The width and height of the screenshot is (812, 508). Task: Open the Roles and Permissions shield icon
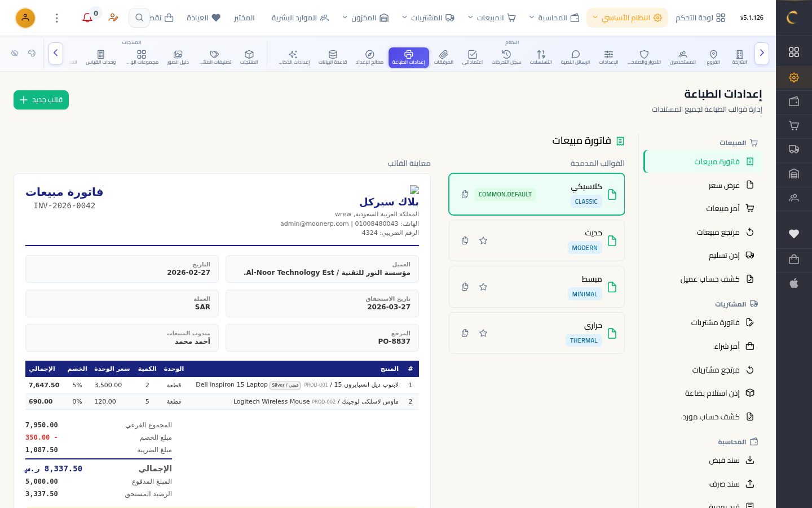pyautogui.click(x=644, y=57)
